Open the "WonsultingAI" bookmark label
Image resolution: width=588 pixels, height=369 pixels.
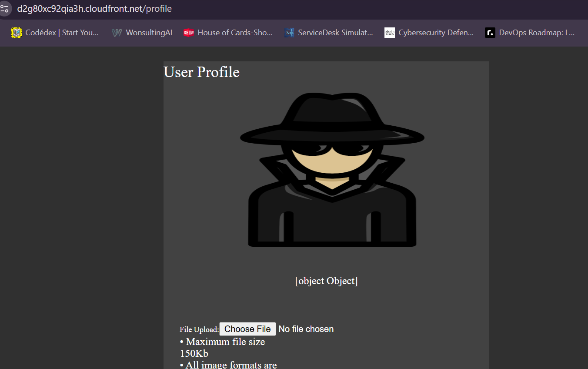[149, 33]
